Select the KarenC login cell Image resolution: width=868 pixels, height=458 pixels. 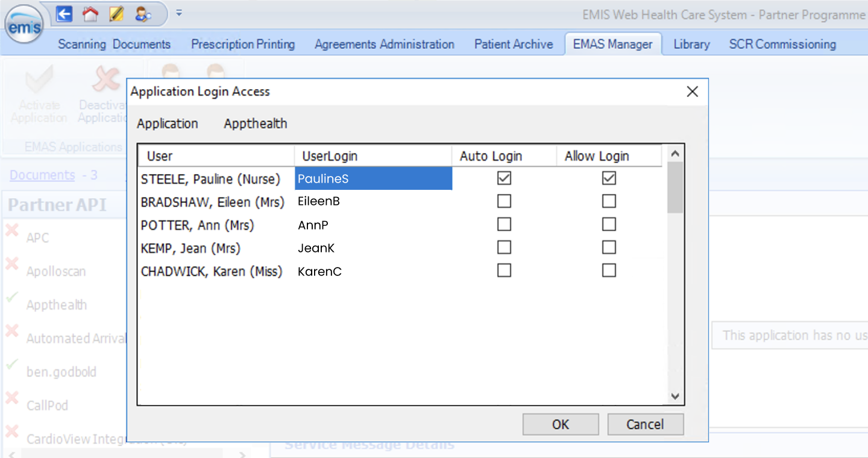click(x=373, y=271)
